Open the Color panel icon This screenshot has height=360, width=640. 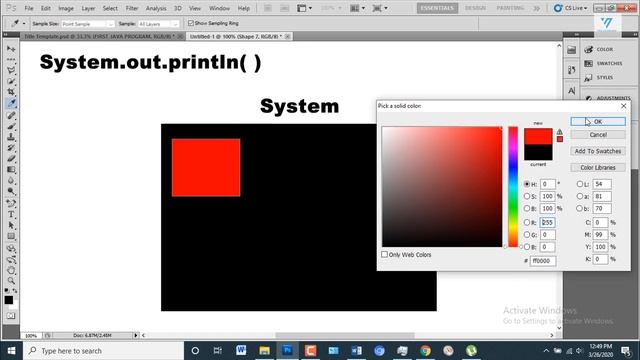pos(589,49)
